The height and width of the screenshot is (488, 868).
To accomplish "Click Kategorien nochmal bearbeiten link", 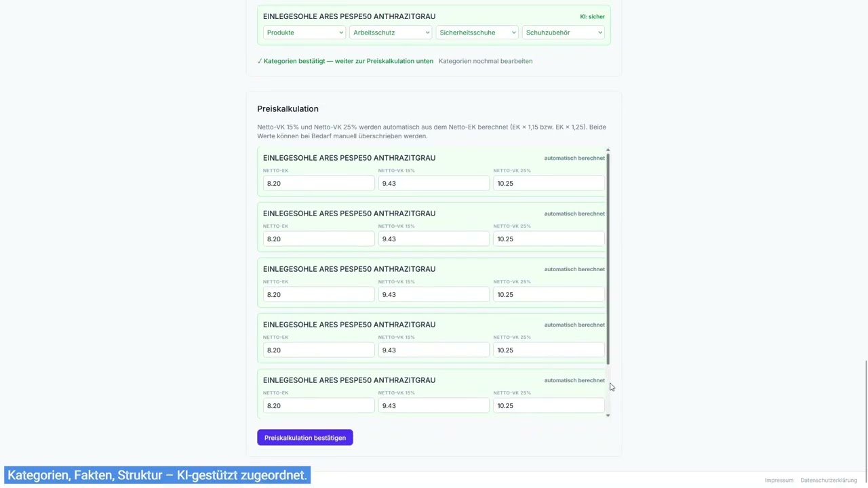I will (x=486, y=61).
